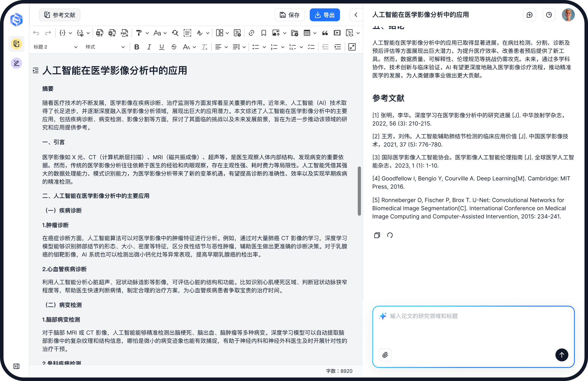
Task: Toggle italic formatting
Action: coord(149,47)
